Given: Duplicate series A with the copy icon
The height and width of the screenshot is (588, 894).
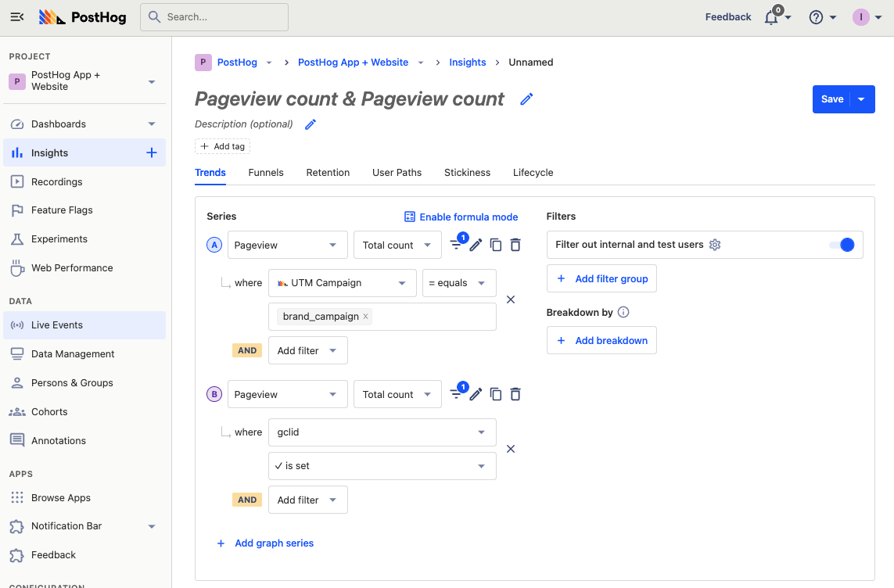Looking at the screenshot, I should (x=496, y=245).
